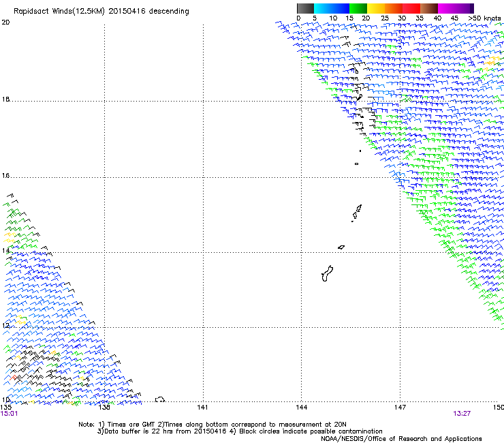The width and height of the screenshot is (504, 443).
Task: Click the blue 10–15 knots color bar segment
Action: [x=341, y=8]
